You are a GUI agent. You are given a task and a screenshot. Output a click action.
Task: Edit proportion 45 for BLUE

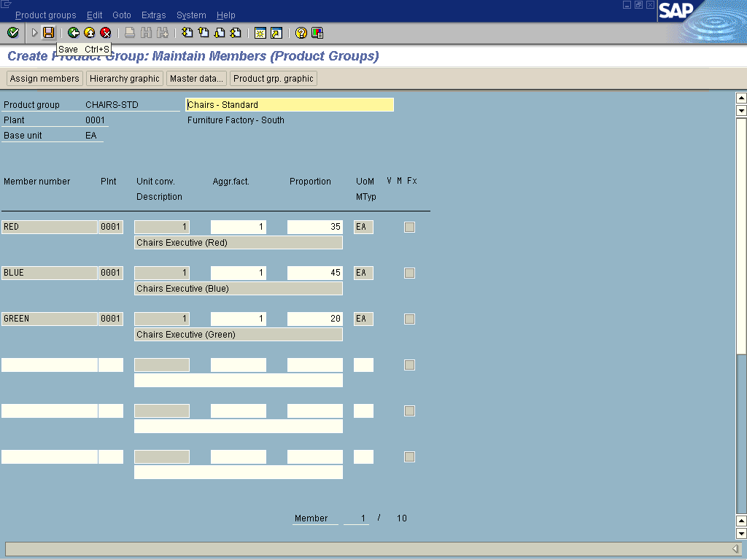pos(315,273)
